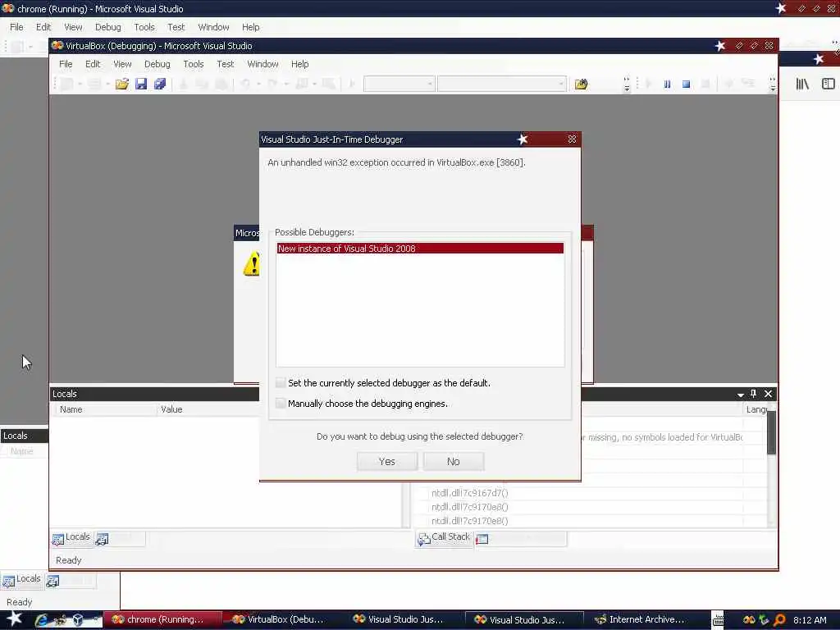Open the Tools menu in the VirtualBox window

point(194,64)
